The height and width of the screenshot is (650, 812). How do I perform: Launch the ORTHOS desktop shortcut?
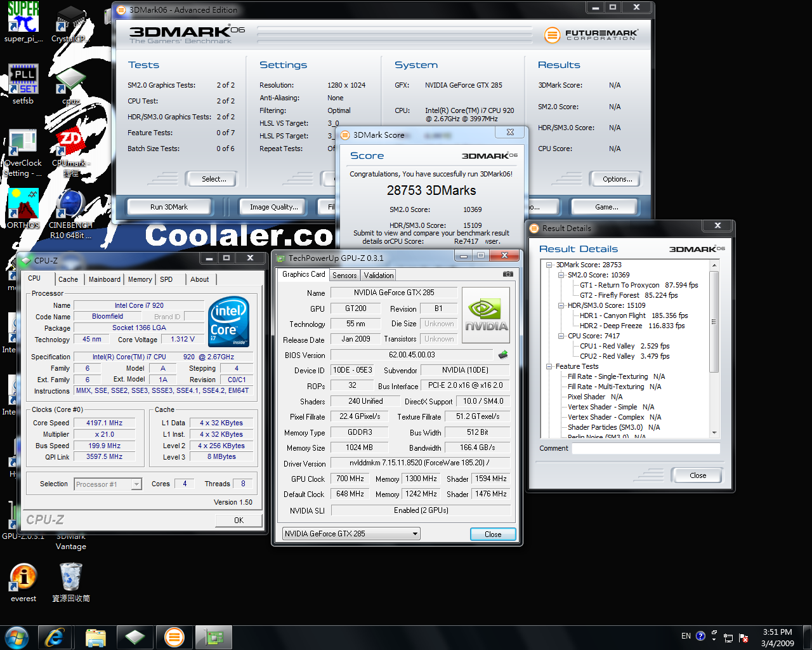point(23,209)
